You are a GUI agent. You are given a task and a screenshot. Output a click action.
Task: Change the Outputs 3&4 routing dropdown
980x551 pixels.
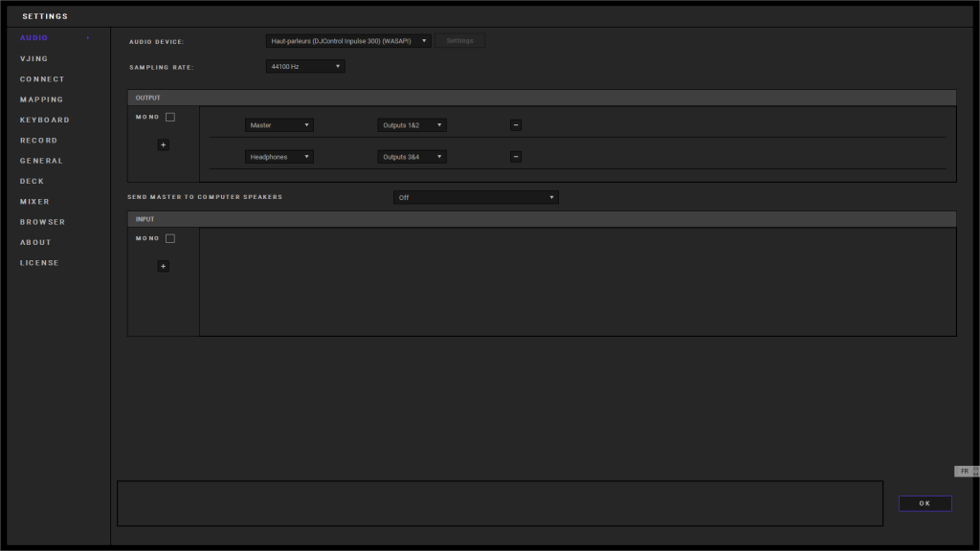point(412,157)
